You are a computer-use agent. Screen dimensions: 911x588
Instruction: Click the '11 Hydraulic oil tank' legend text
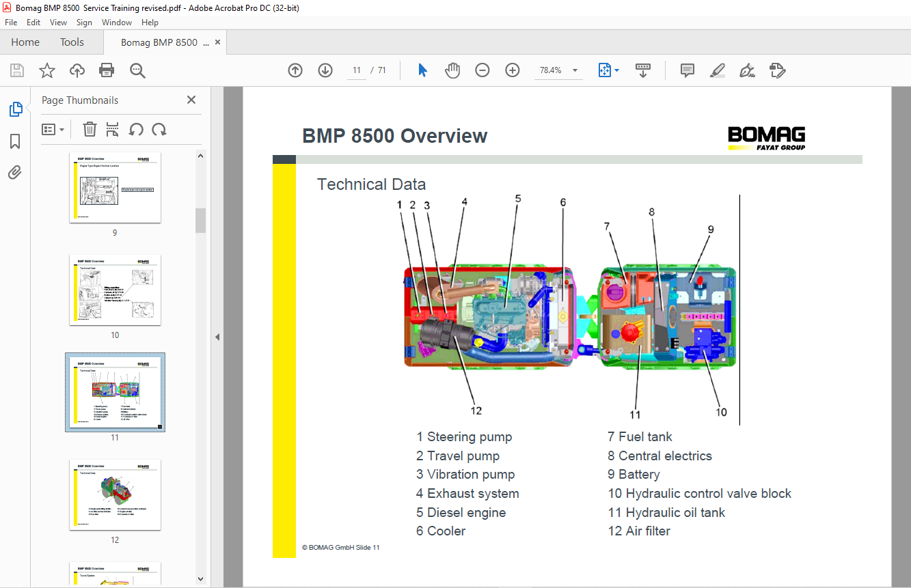click(x=666, y=512)
